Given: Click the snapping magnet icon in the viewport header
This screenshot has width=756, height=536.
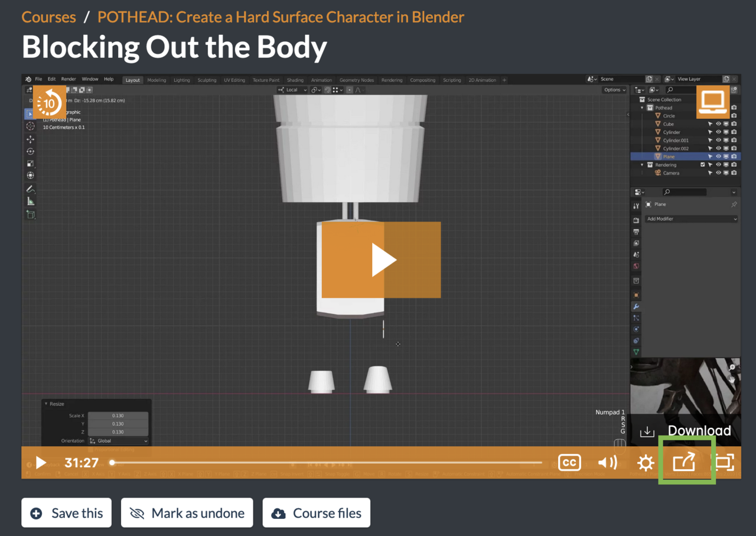Looking at the screenshot, I should click(x=328, y=90).
